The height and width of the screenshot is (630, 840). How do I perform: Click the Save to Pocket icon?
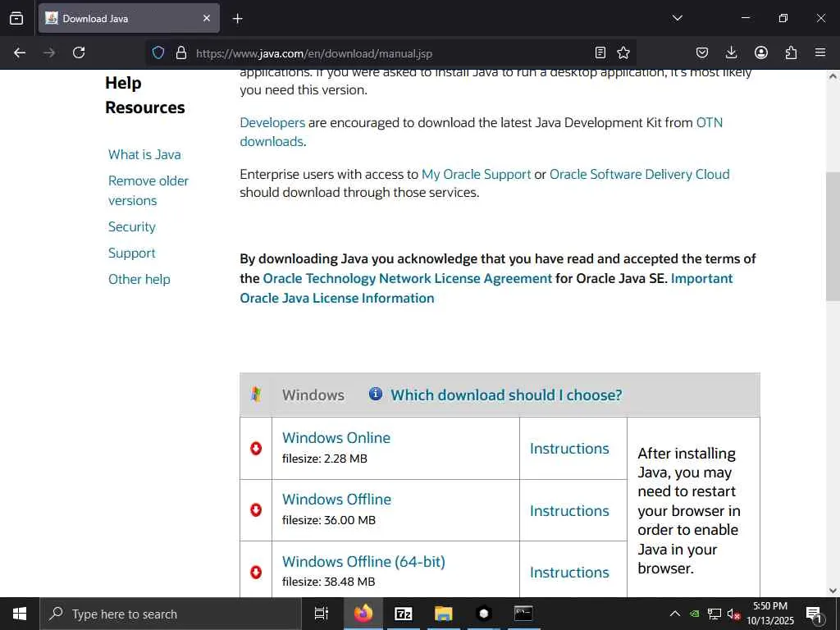click(x=702, y=52)
